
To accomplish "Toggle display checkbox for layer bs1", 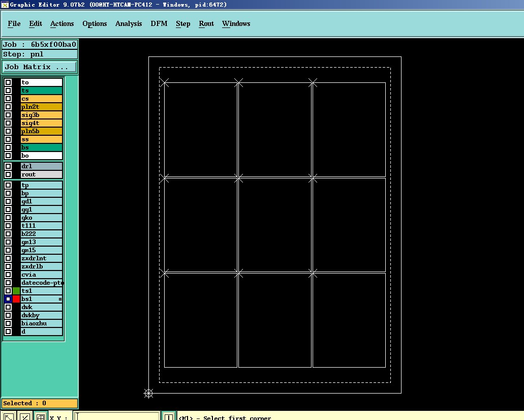I will click(x=8, y=299).
